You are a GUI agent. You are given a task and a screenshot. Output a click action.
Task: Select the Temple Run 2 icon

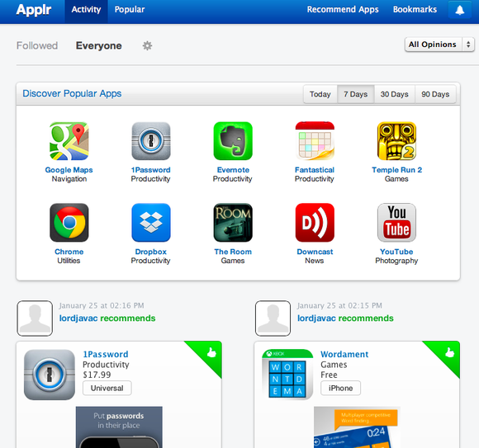[396, 141]
